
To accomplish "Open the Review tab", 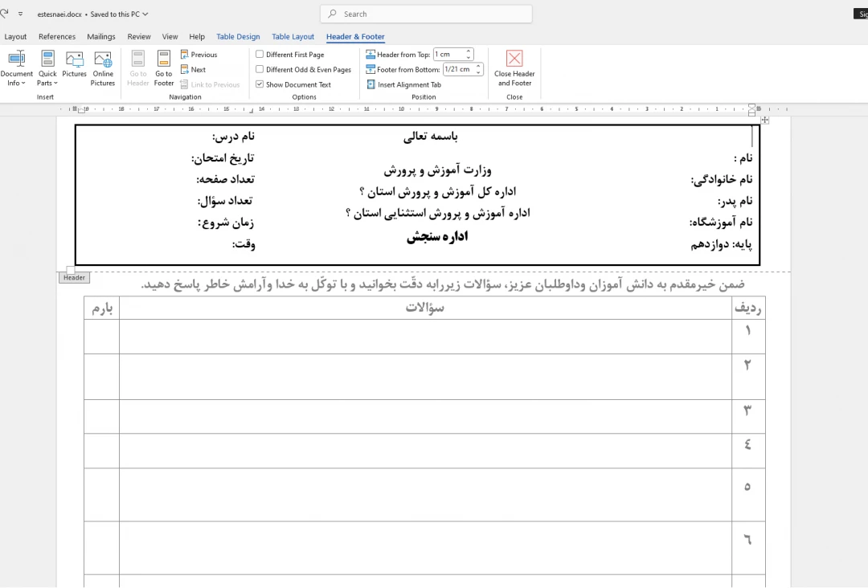I will (139, 36).
